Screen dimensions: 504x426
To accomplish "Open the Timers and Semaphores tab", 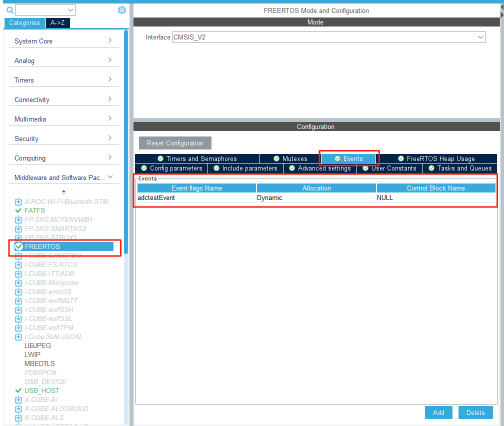I will pos(197,158).
